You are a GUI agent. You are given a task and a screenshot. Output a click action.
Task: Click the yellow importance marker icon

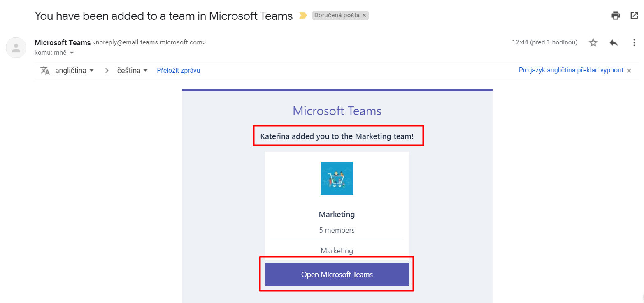[x=303, y=16]
